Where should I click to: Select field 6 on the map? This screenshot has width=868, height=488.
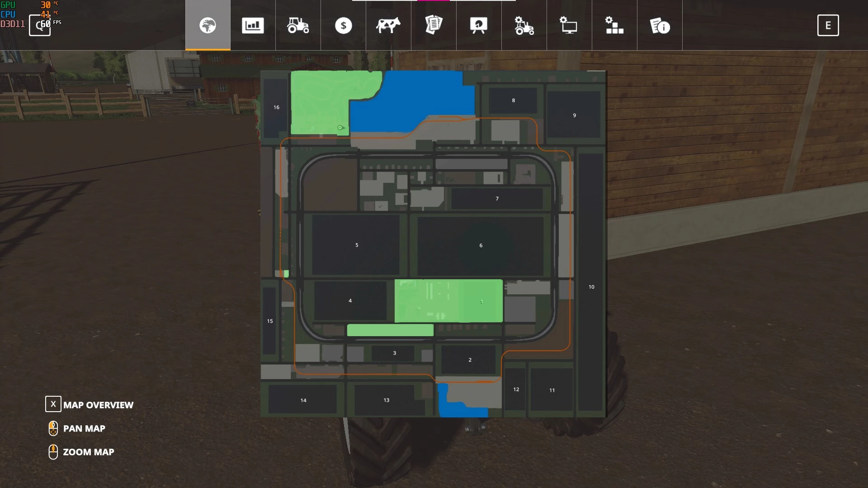(x=481, y=245)
